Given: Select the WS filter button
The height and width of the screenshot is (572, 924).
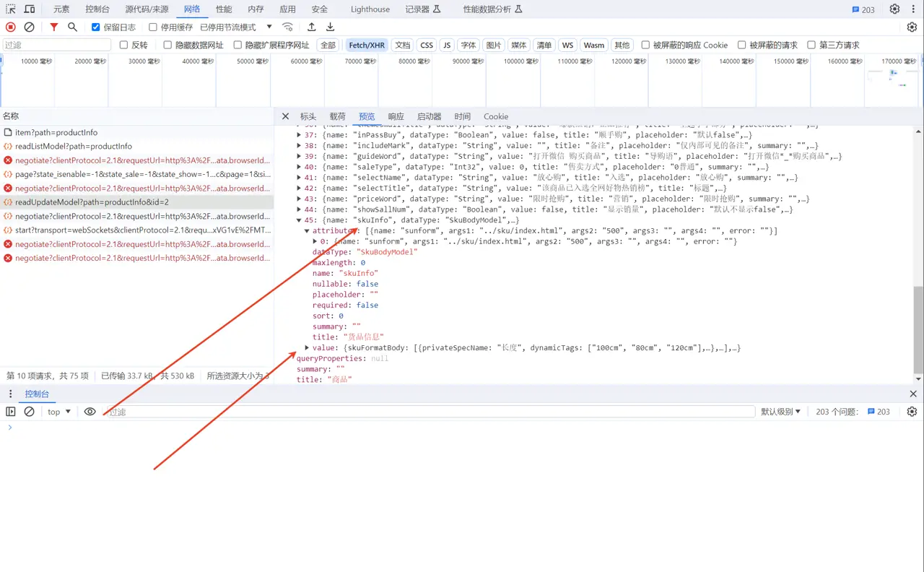Looking at the screenshot, I should (x=567, y=45).
